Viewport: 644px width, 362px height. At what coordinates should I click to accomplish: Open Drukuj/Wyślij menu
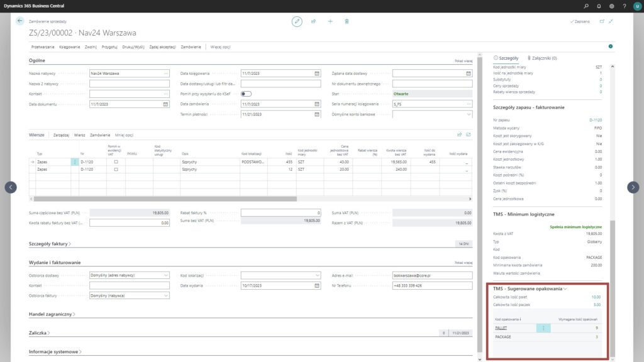[133, 47]
